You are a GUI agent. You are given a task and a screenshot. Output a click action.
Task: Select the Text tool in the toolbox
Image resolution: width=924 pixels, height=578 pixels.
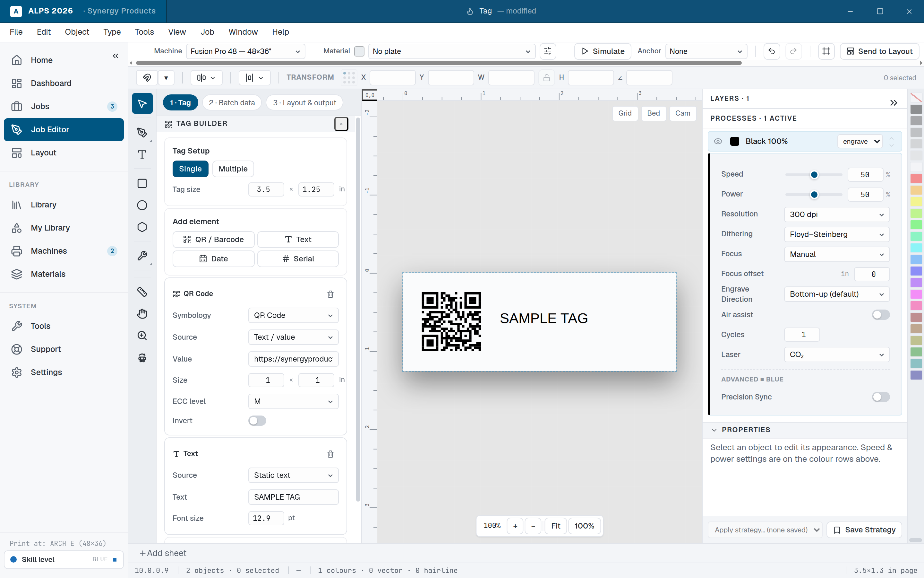click(142, 154)
